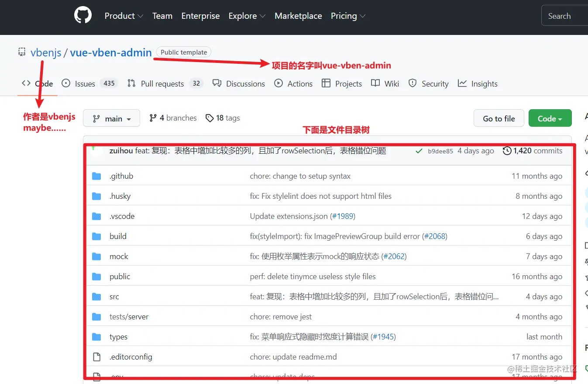The height and width of the screenshot is (384, 588).
Task: Switch to the Discussions tab
Action: point(239,83)
